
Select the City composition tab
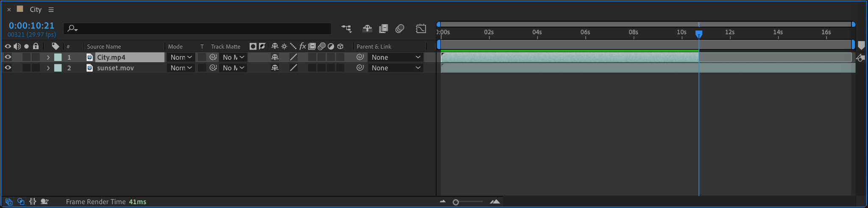click(x=36, y=9)
